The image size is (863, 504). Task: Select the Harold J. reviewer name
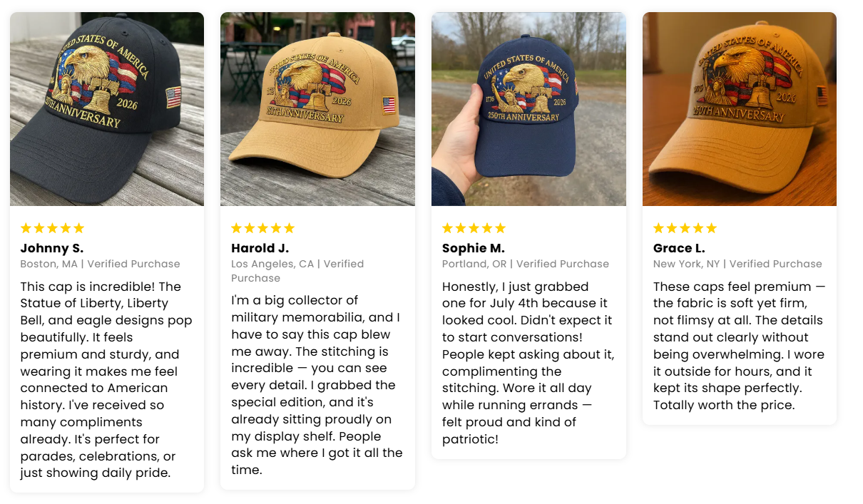click(x=260, y=248)
